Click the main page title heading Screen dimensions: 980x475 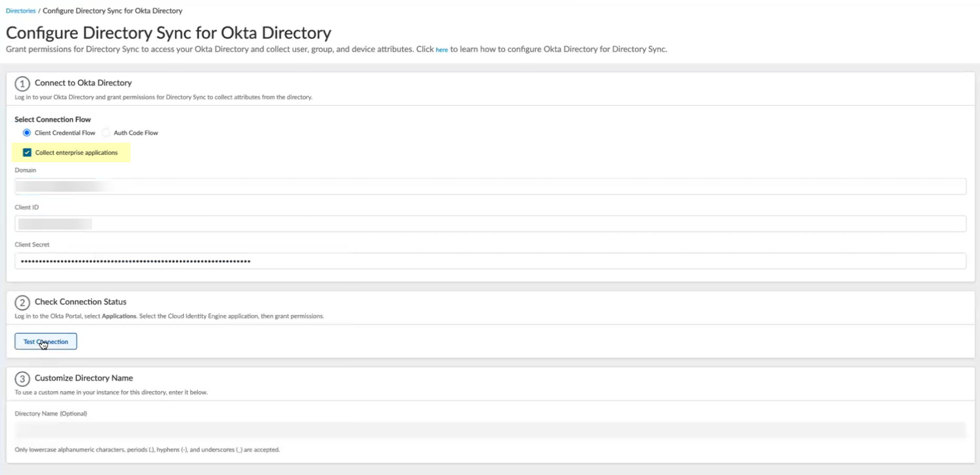(x=168, y=33)
